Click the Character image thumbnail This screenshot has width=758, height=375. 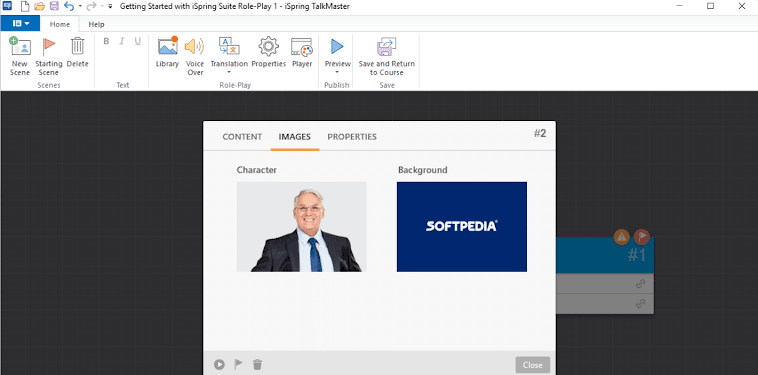coord(302,227)
